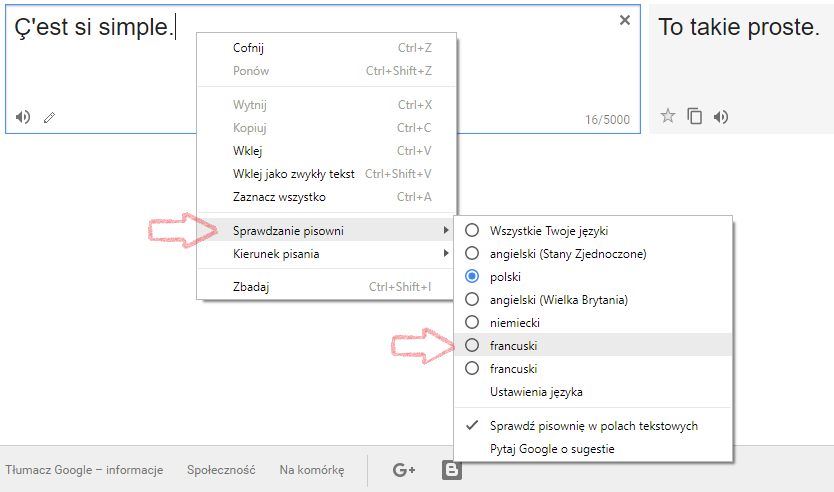Choose Zaznacz wszystko from context menu
Screen dimensions: 834x492
tap(279, 197)
